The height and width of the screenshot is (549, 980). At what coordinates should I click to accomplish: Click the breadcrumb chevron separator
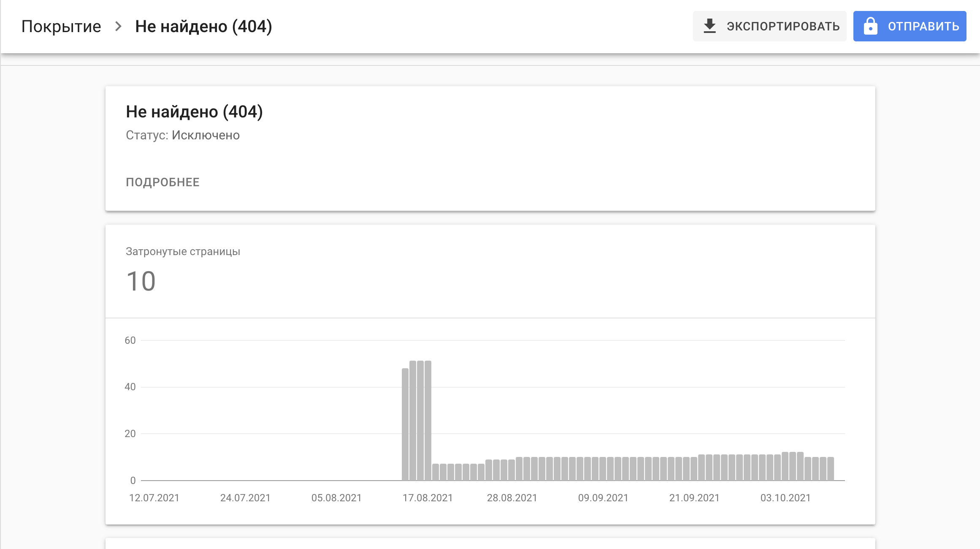pos(119,26)
